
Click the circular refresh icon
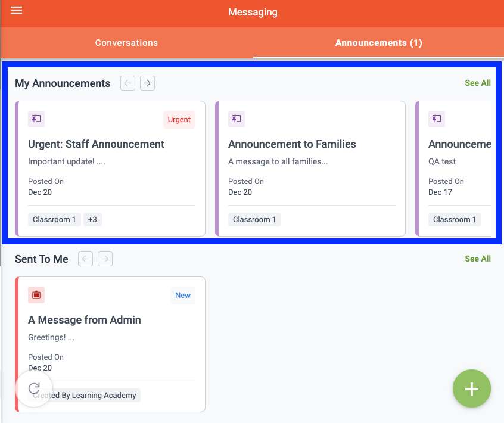[x=35, y=389]
